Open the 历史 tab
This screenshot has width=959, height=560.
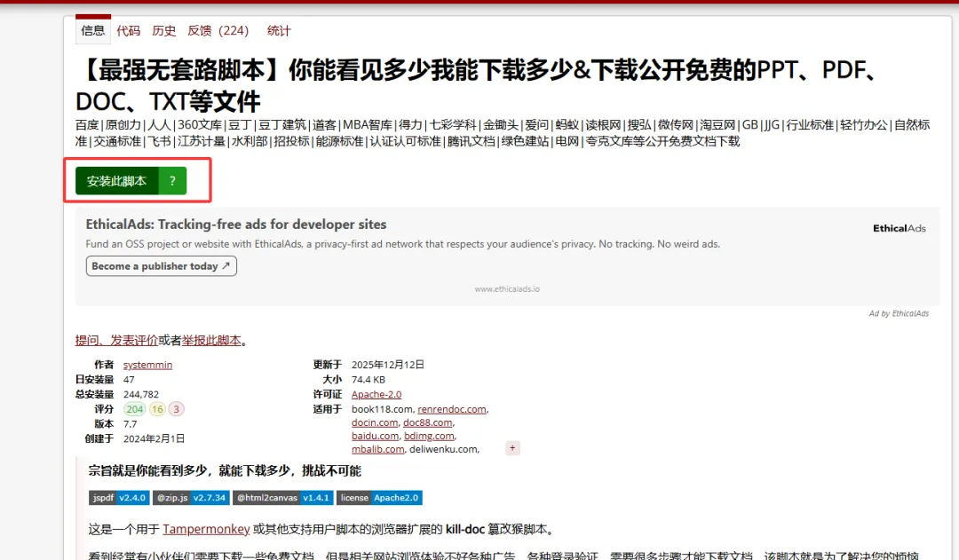tap(164, 30)
